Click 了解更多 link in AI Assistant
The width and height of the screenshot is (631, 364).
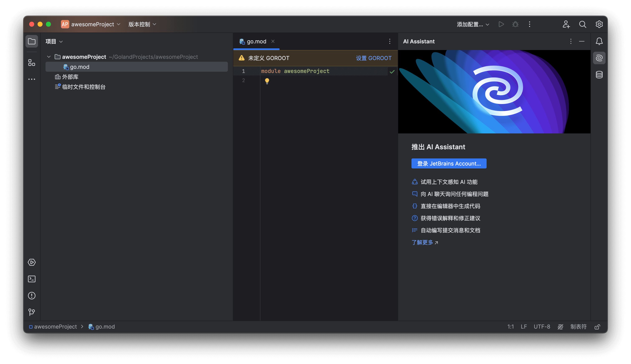(423, 242)
